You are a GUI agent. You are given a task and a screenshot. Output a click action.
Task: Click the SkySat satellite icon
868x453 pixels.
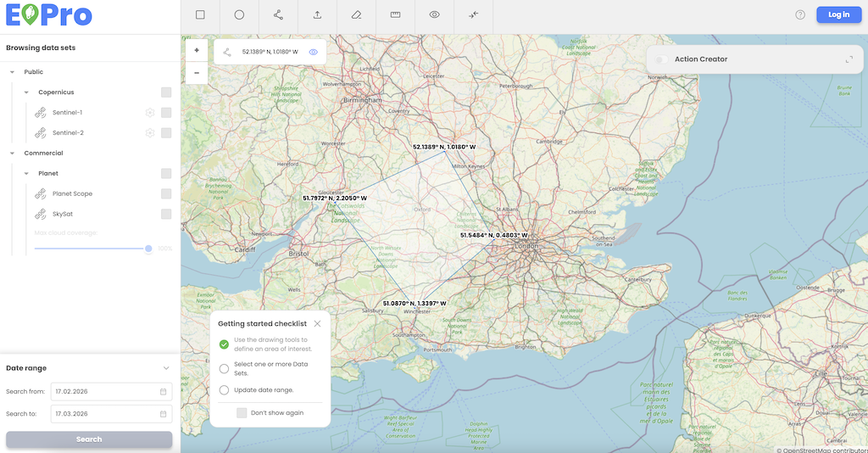[x=41, y=214]
